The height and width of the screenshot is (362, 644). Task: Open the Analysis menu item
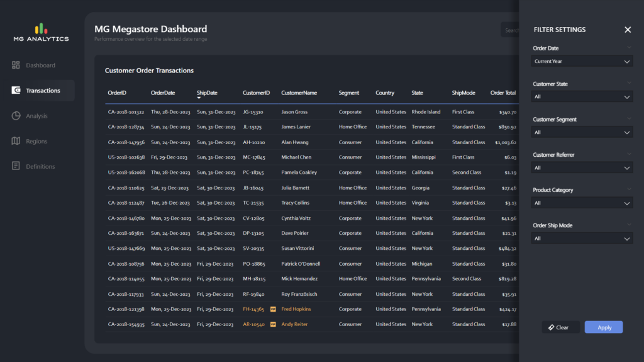[x=36, y=116]
